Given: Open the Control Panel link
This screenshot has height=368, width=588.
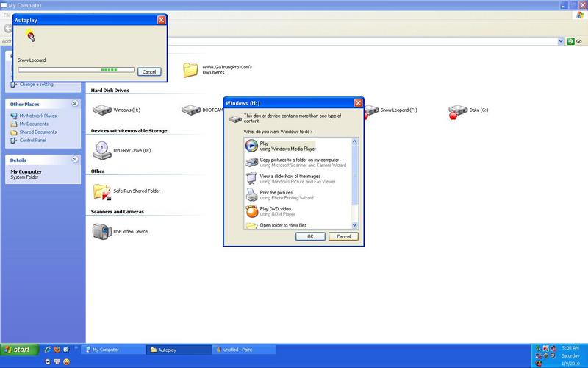Looking at the screenshot, I should point(32,140).
